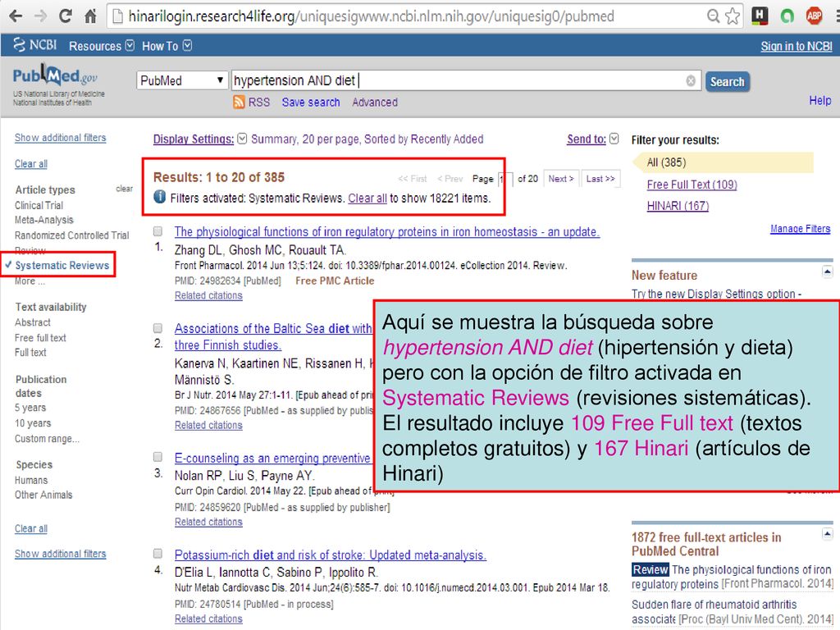Go to the PubMed.gov logo

click(55, 76)
